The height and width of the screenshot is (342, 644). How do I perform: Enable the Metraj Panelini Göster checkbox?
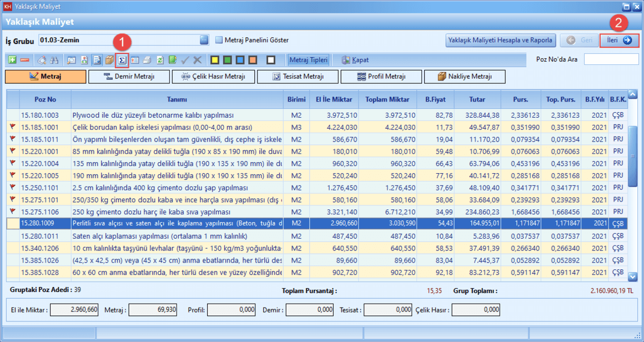click(x=219, y=40)
